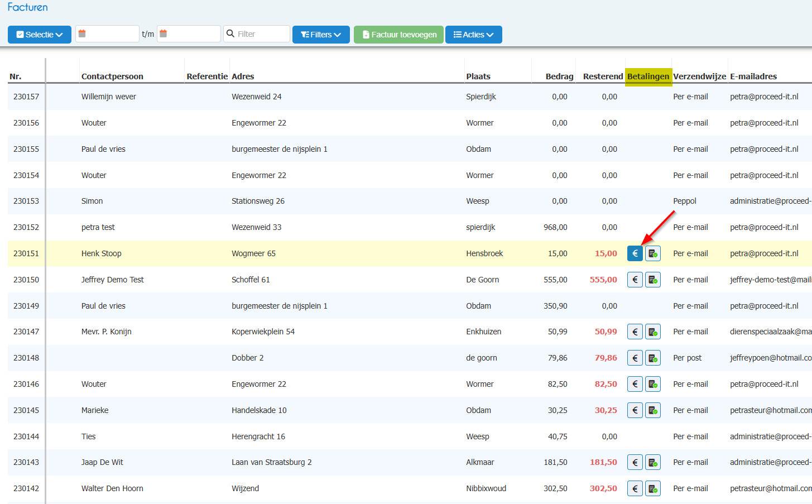Sort by Resterend column header
Image resolution: width=812 pixels, height=504 pixels.
(x=603, y=76)
